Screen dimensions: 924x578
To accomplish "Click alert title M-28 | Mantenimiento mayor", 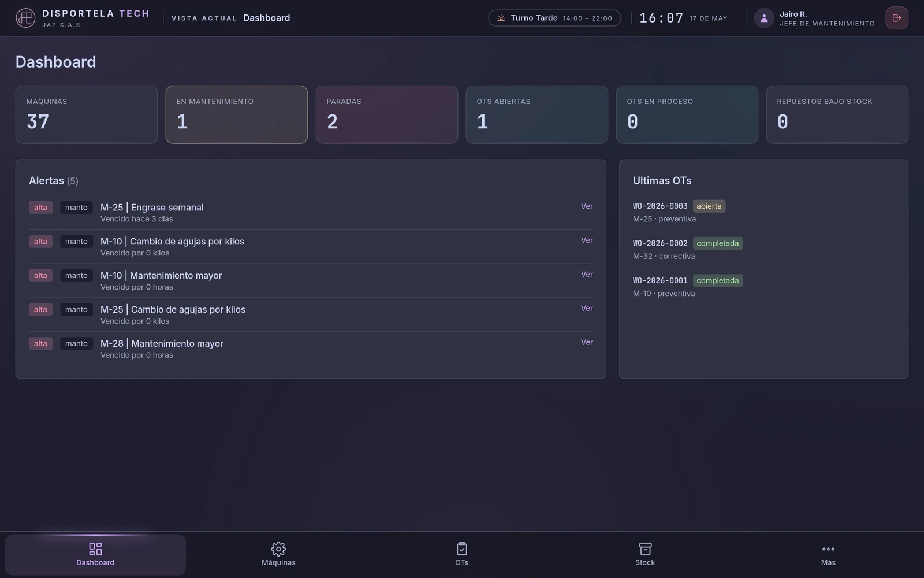I will coord(162,343).
